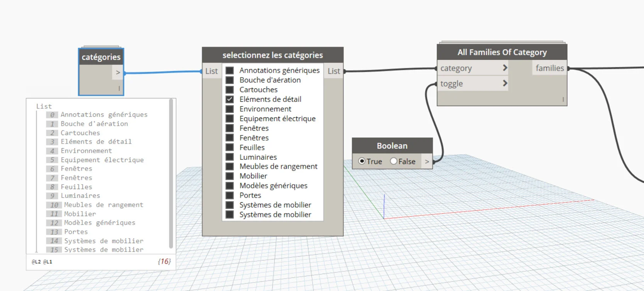Select preview row 6 Fenêtres
This screenshot has width=644, height=291.
click(69, 169)
